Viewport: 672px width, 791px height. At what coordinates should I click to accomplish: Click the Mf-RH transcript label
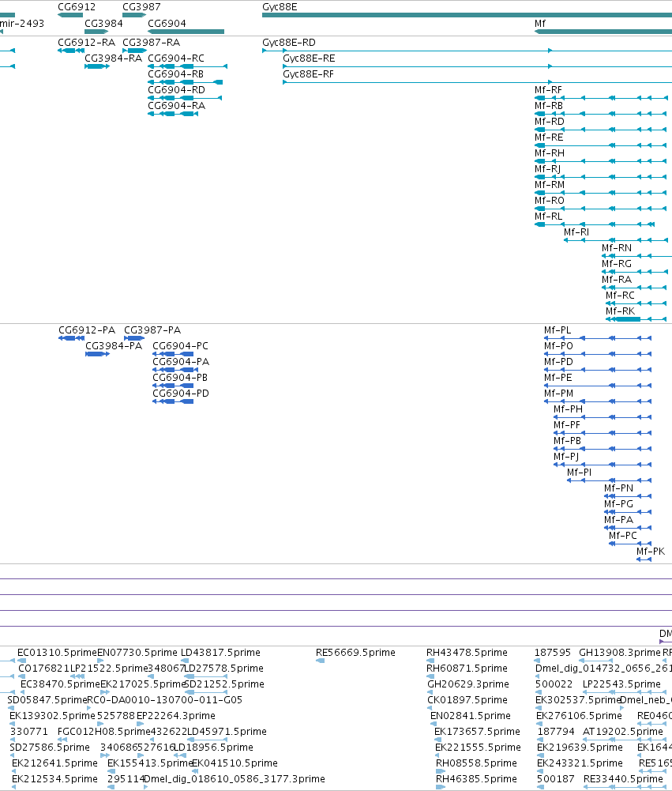(550, 153)
